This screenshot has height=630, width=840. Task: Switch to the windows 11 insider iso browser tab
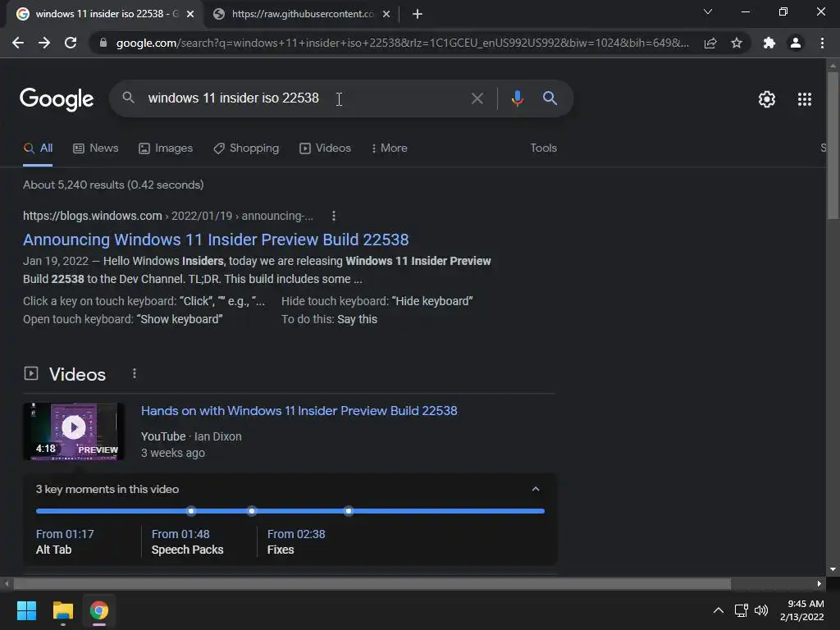[x=106, y=15]
